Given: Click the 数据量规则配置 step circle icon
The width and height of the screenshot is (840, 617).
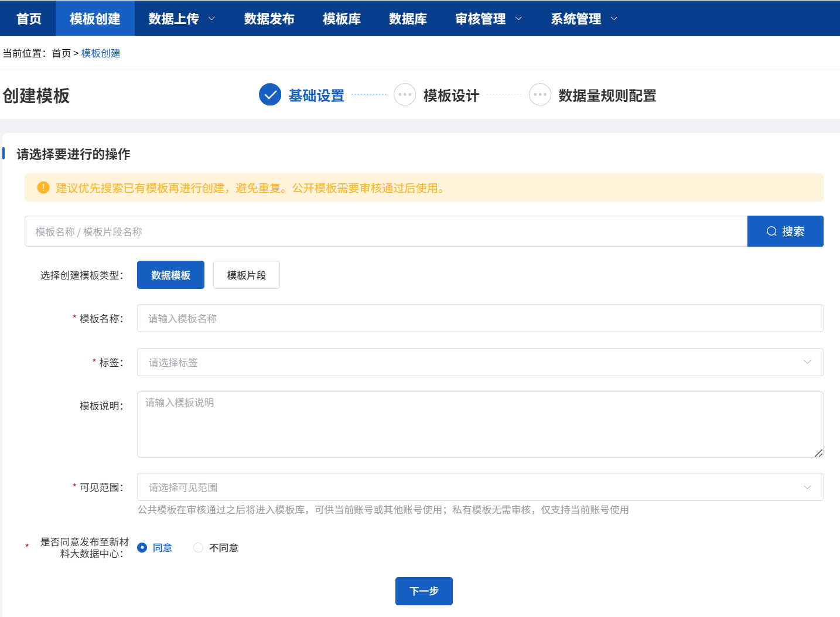Looking at the screenshot, I should pyautogui.click(x=539, y=95).
